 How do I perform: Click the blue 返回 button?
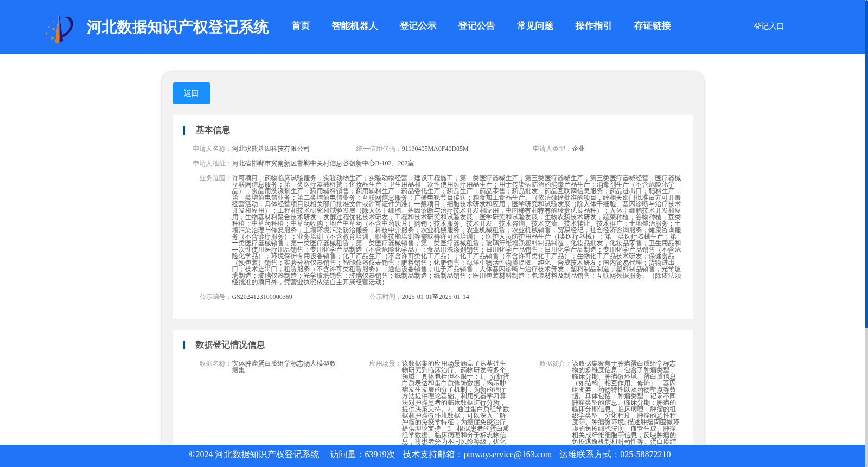pyautogui.click(x=192, y=93)
